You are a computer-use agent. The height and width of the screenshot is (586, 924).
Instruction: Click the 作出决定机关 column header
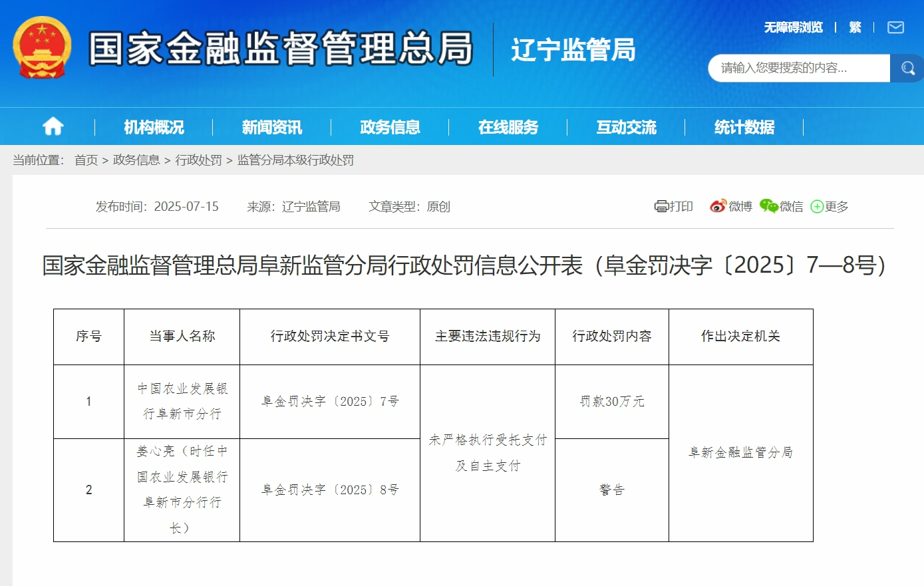pos(741,337)
